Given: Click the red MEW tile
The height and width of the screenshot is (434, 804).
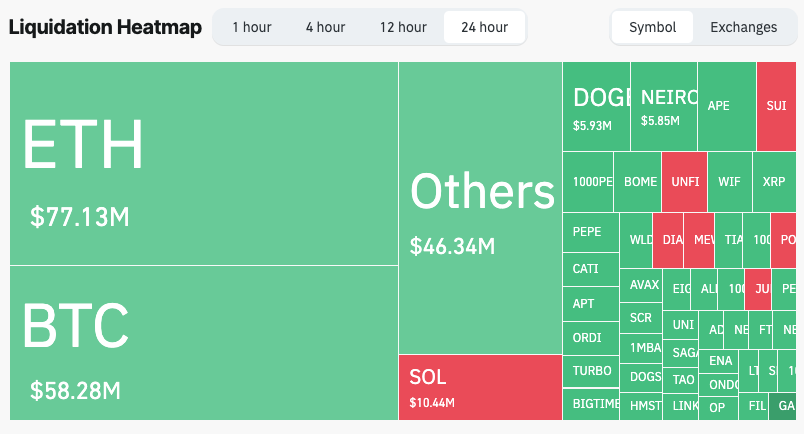Looking at the screenshot, I should click(x=699, y=240).
